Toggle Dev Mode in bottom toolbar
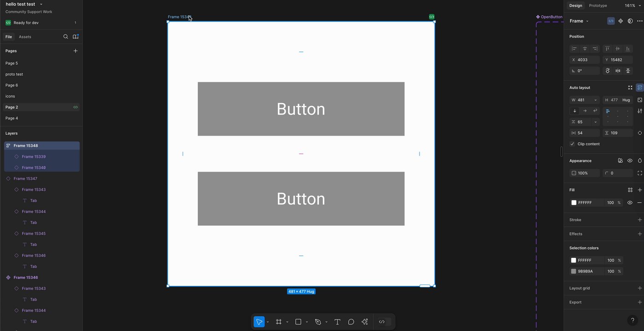Image resolution: width=644 pixels, height=331 pixels. click(382, 322)
